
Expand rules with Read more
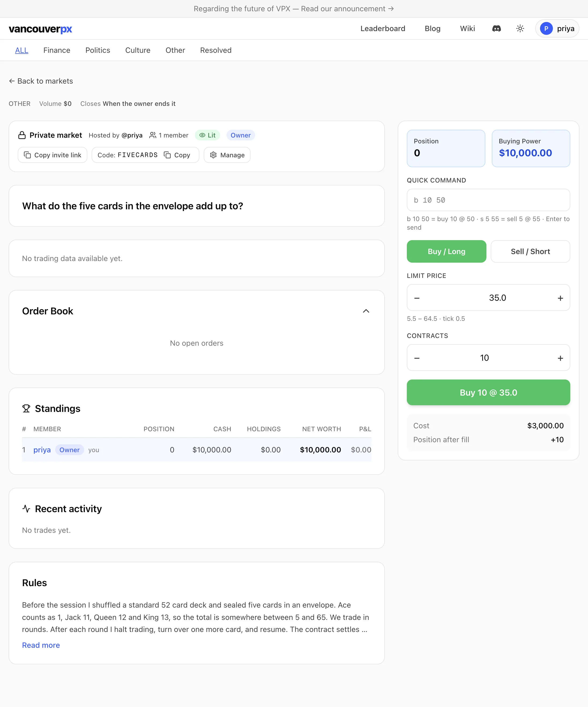click(x=41, y=645)
